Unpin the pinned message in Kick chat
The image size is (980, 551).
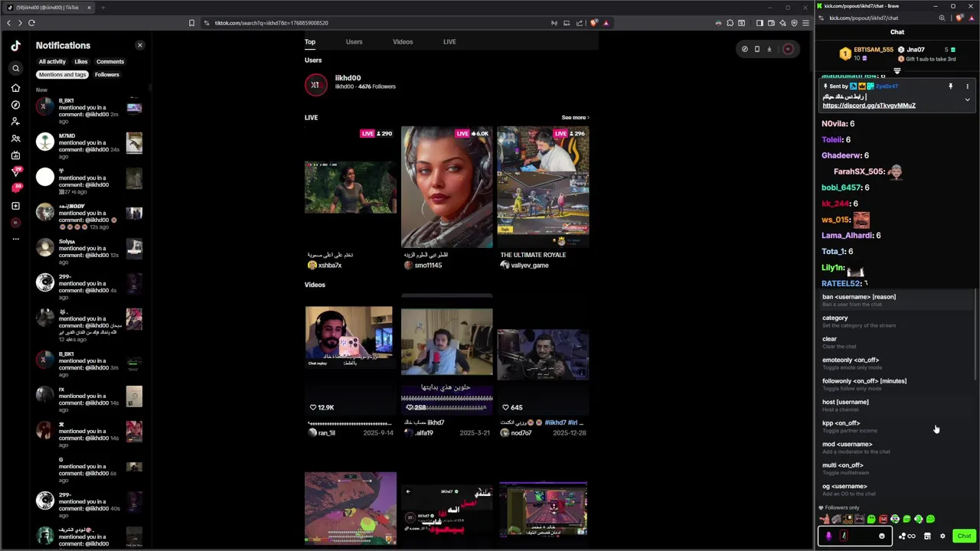(x=951, y=86)
